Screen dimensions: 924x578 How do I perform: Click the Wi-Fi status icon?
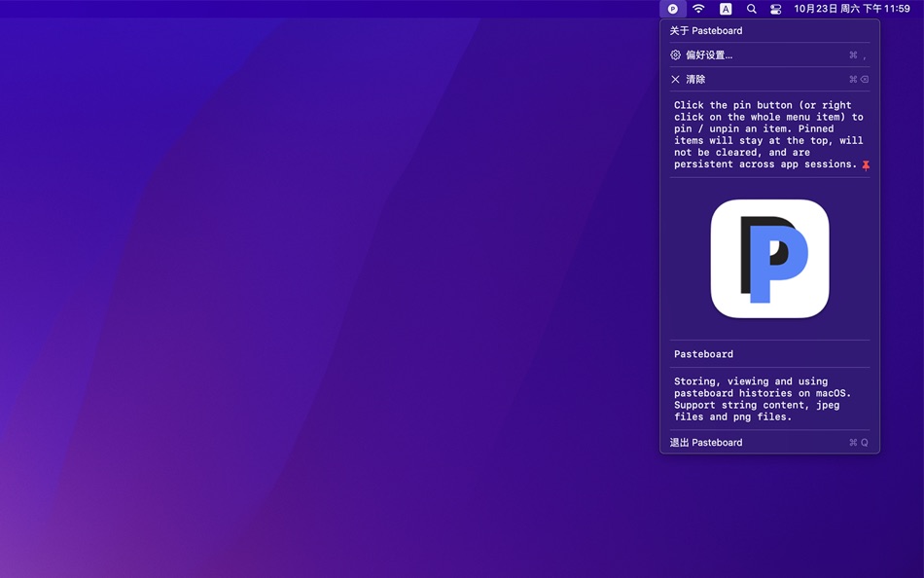[x=698, y=9]
